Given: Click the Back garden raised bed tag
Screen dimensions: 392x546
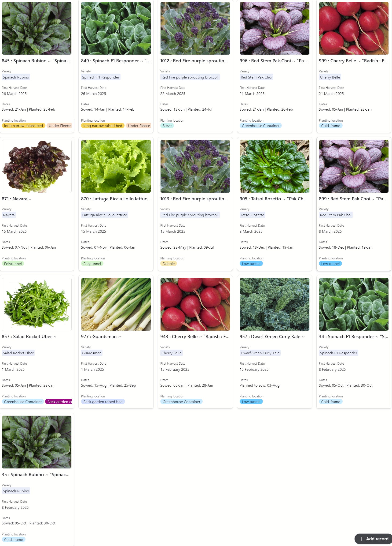Looking at the screenshot, I should (x=103, y=402).
